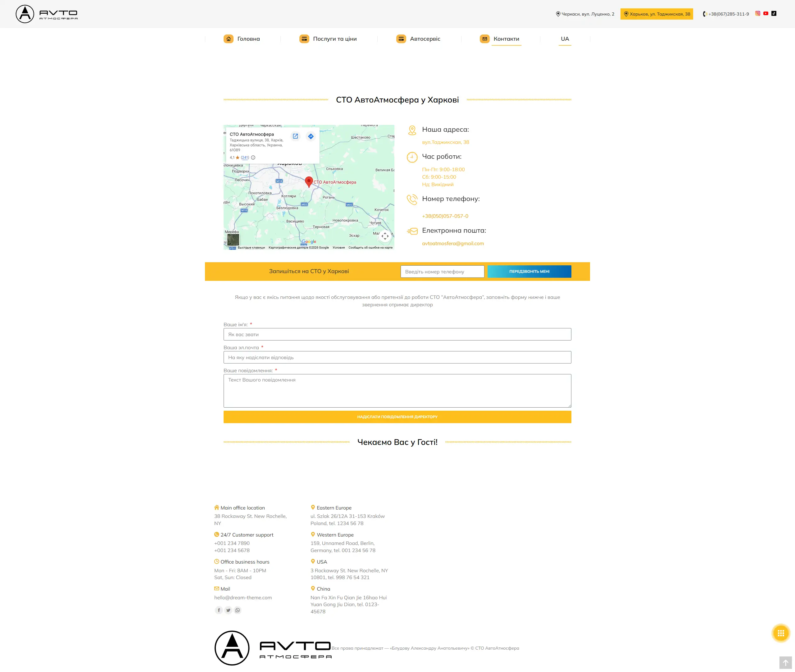The width and height of the screenshot is (795, 672).
Task: Click the mail icon beside Електронна пошта
Action: pos(412,231)
